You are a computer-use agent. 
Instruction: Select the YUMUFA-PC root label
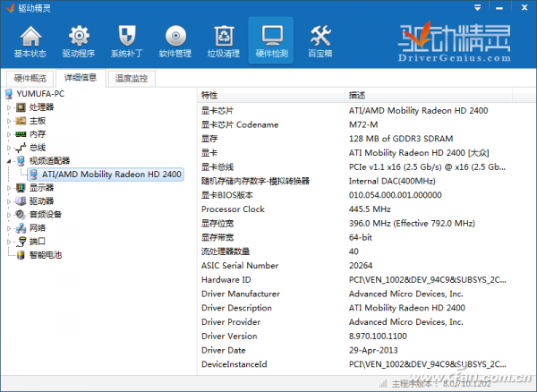[40, 94]
